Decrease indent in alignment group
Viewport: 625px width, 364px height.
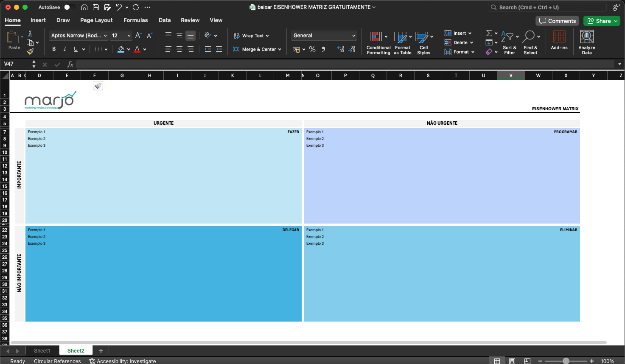point(208,49)
